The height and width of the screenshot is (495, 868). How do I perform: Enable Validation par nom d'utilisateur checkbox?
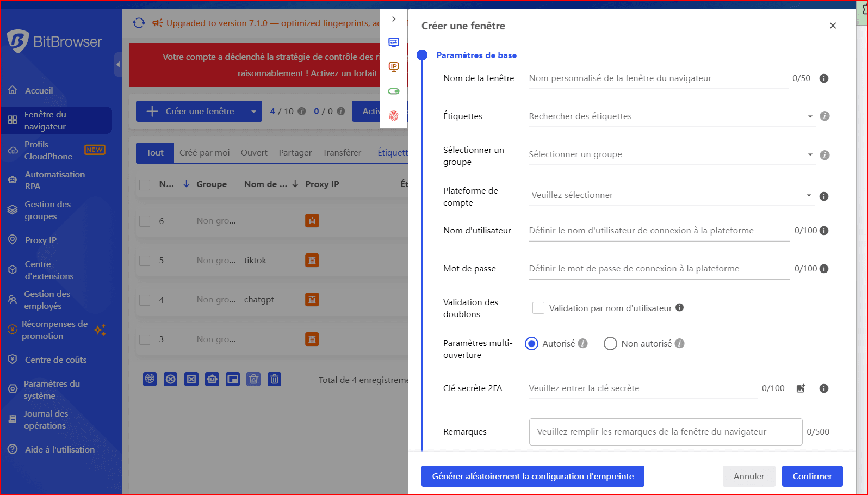[538, 308]
